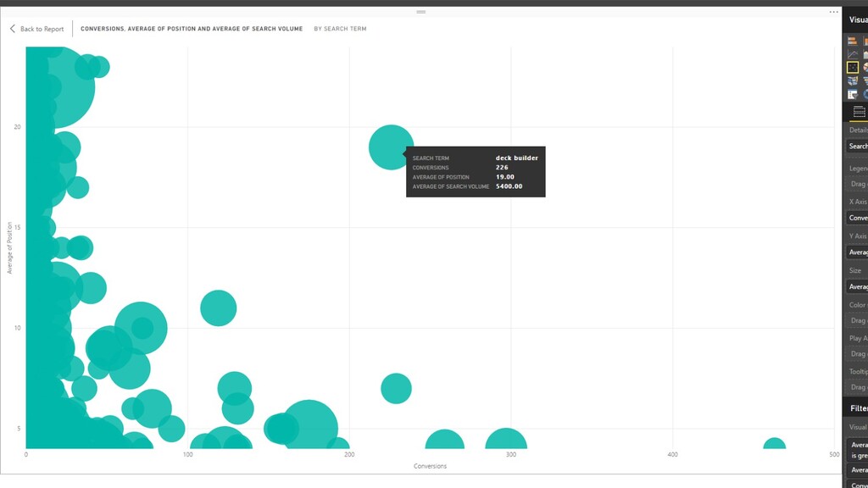Click the X axis label 100
This screenshot has width=868, height=488.
click(187, 454)
